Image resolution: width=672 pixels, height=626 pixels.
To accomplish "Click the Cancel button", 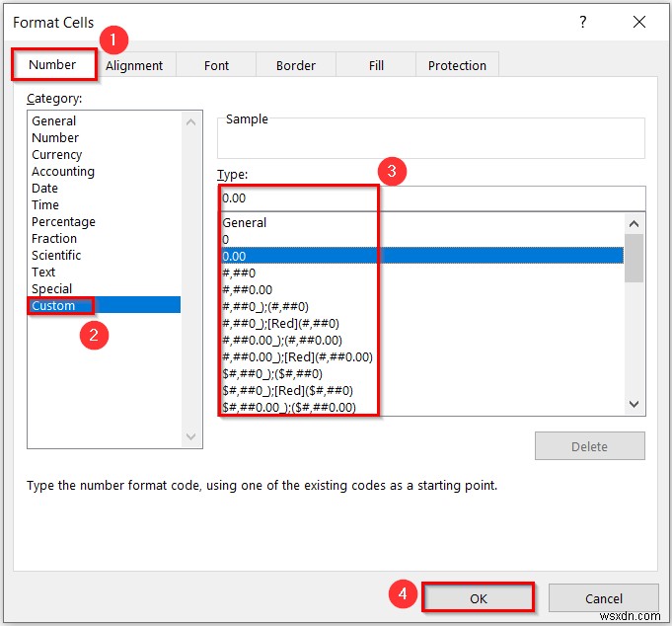I will click(604, 598).
